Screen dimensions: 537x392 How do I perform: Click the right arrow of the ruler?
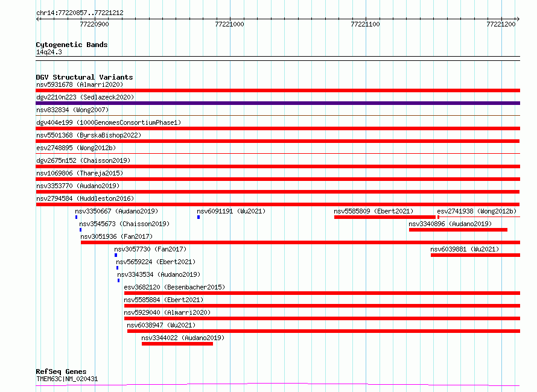(x=518, y=19)
